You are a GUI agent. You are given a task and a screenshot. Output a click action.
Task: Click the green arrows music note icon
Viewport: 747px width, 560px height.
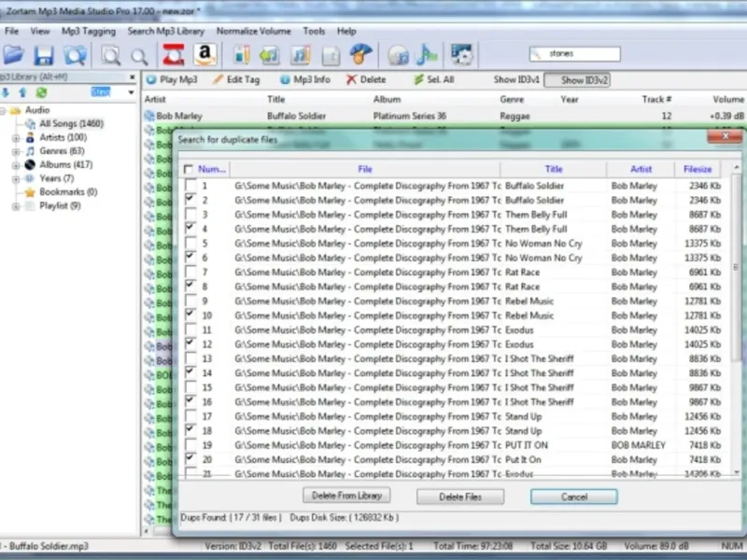(270, 55)
